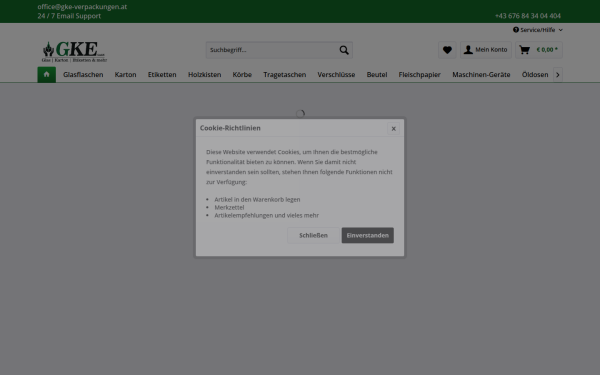Close cookie dialog with the X button

[x=393, y=129]
